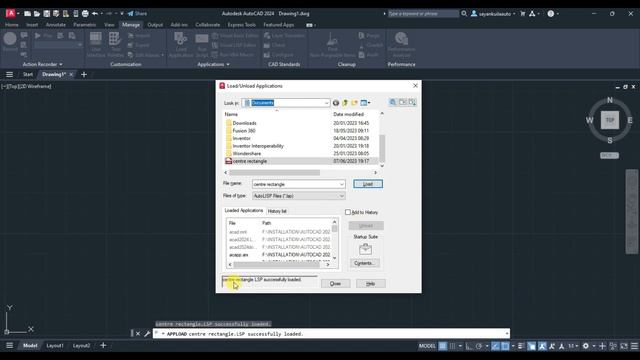Open the Files of type dropdown

coord(299,196)
